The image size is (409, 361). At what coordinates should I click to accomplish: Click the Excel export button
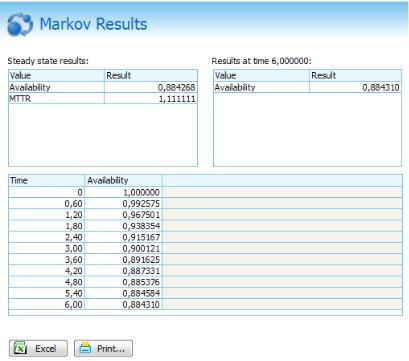[38, 348]
